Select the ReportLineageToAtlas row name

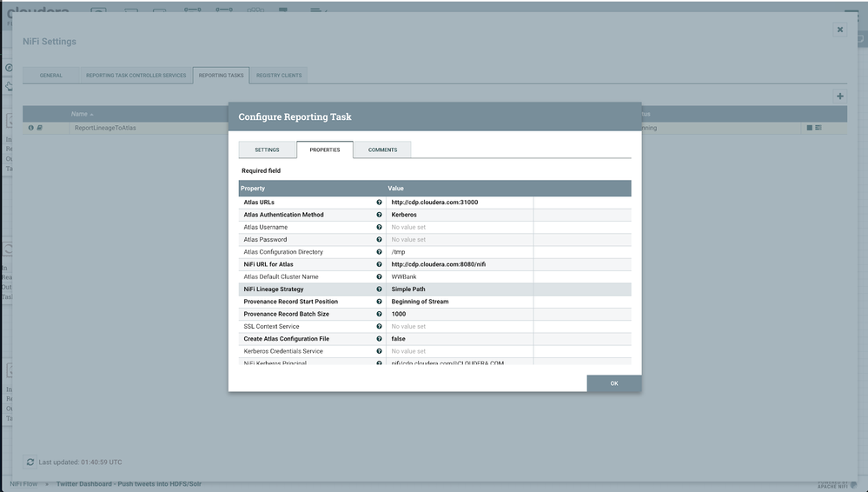[105, 128]
